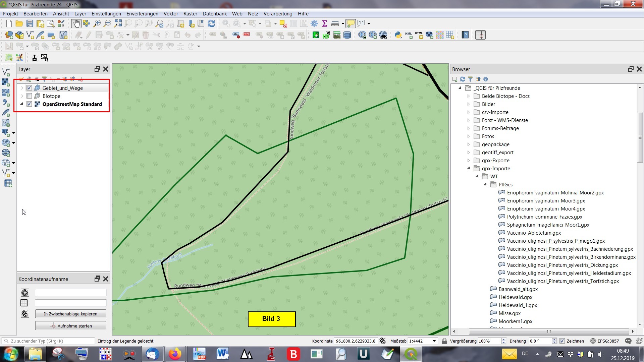Click Zoom Full extent icon
644x362 pixels.
[118, 23]
